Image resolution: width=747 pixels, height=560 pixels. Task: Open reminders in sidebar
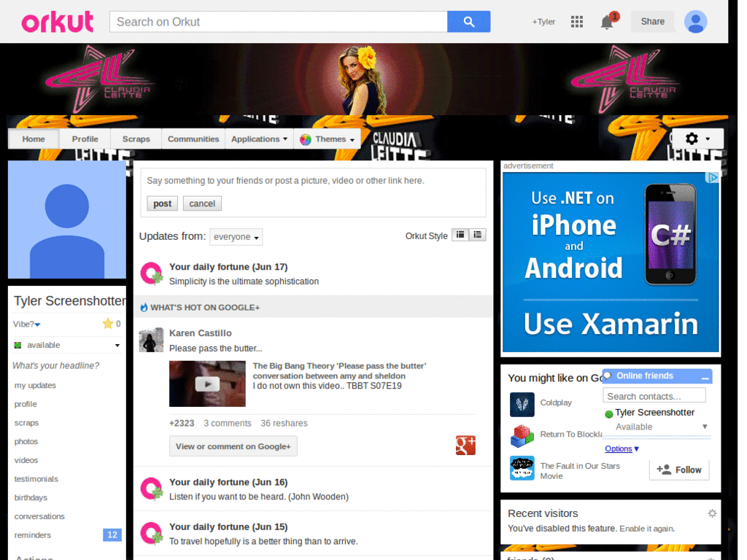pos(32,535)
